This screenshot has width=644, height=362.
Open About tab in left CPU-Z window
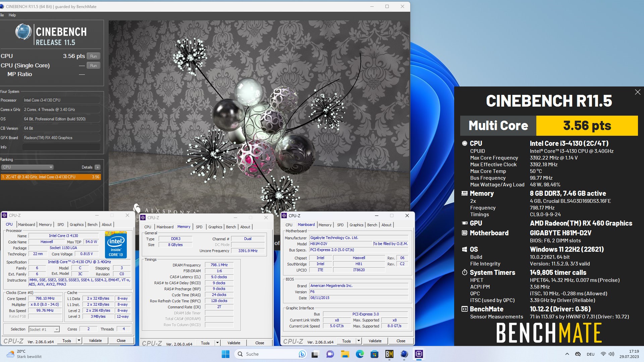coord(107,225)
